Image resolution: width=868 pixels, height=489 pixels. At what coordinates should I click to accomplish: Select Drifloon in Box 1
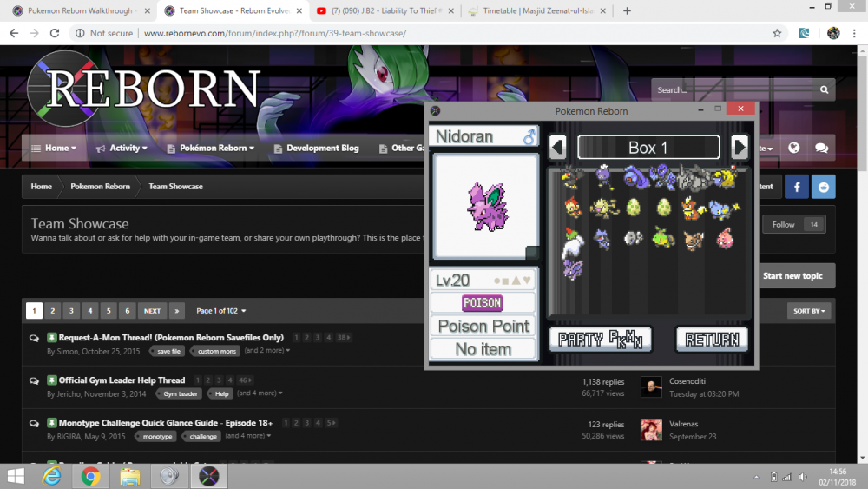pyautogui.click(x=603, y=177)
